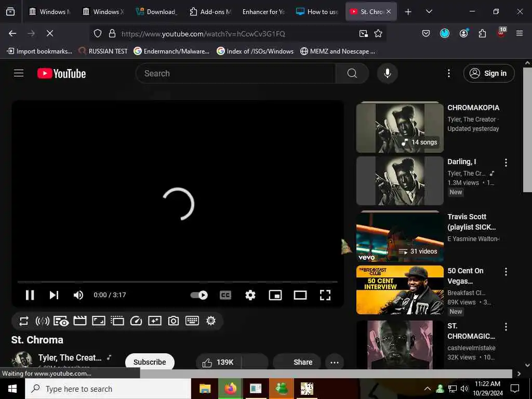Click the pop-out window enhancer icon

coord(117,321)
